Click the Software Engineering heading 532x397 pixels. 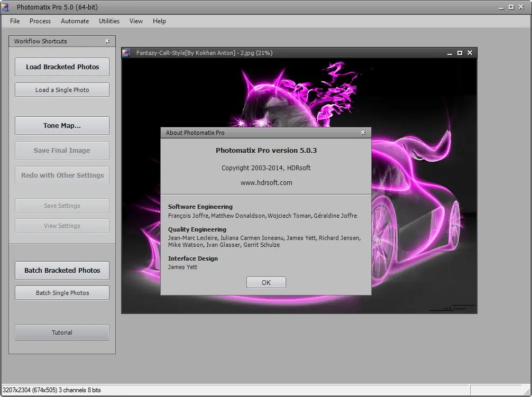pos(200,207)
